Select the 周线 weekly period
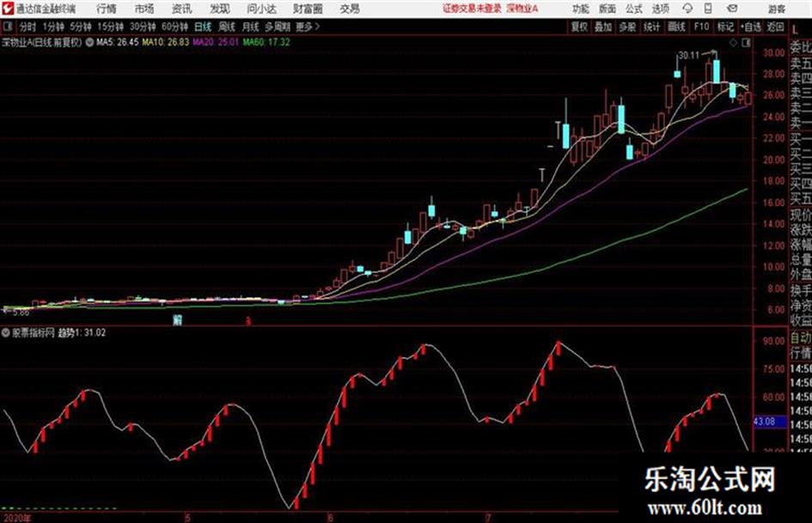This screenshot has height=523, width=812. (x=227, y=27)
